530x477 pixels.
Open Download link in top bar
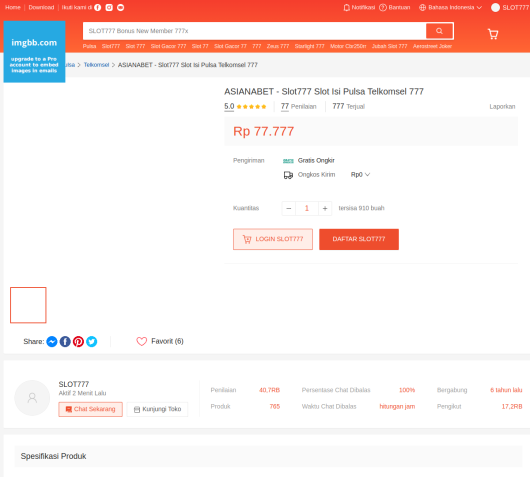tap(41, 7)
